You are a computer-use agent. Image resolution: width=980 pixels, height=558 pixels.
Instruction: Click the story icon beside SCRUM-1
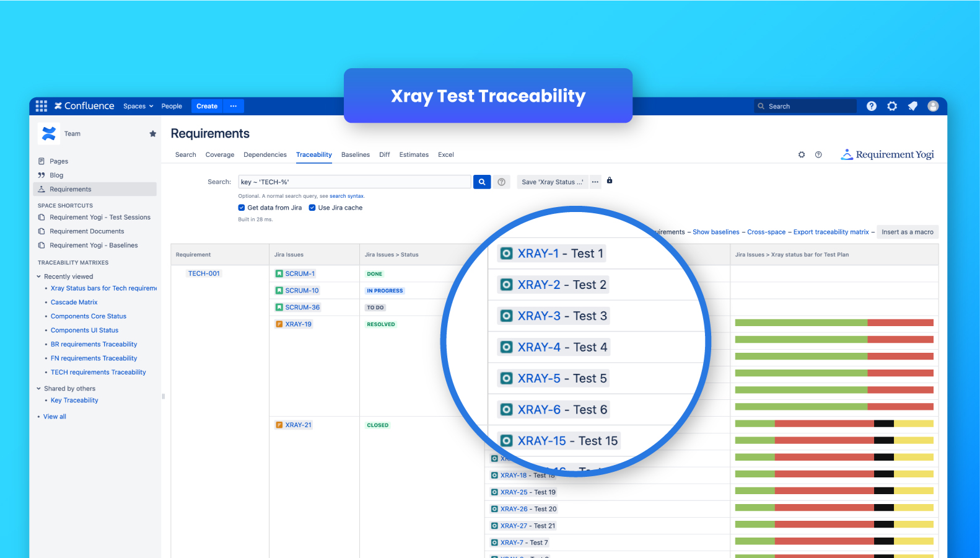[279, 273]
